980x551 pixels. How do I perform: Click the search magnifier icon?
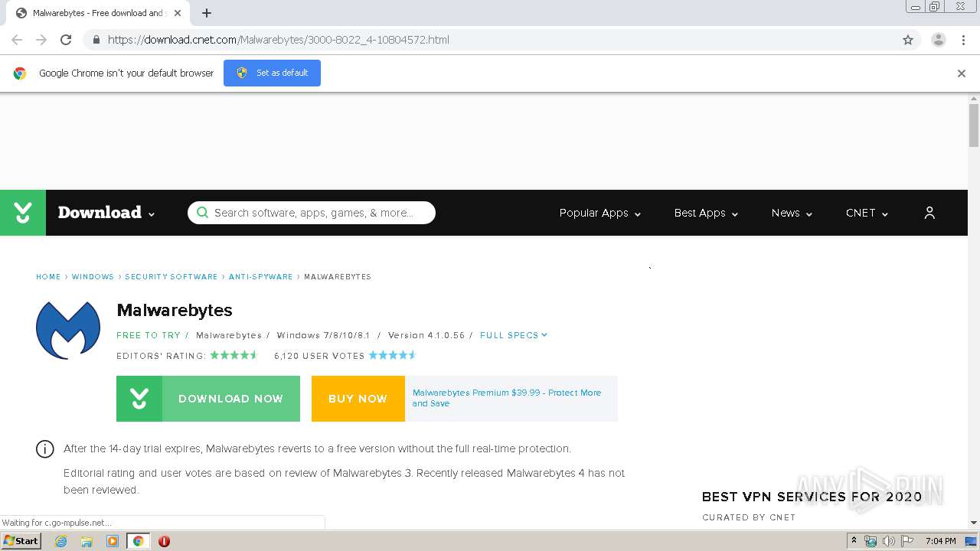[202, 213]
